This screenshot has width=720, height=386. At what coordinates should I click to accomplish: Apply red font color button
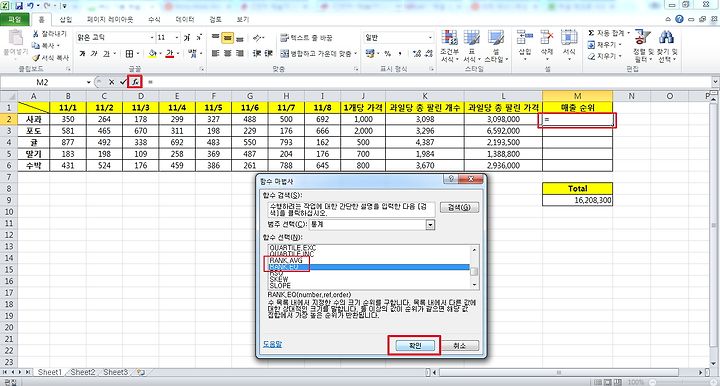coord(170,54)
